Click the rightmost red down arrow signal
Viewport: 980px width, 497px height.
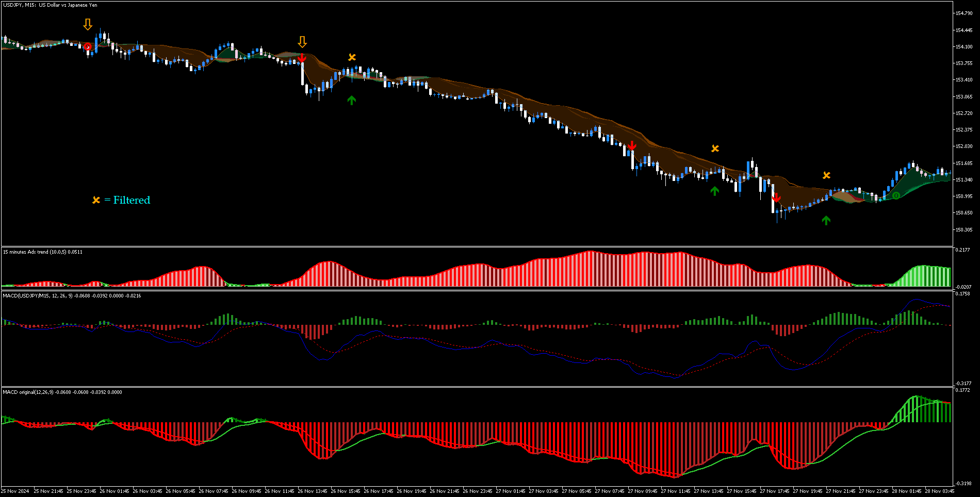(x=776, y=197)
